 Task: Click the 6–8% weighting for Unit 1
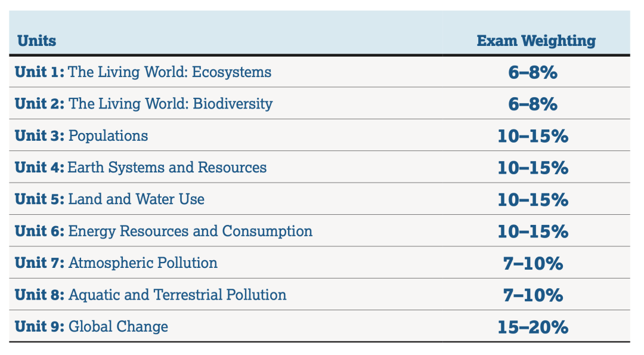(532, 72)
